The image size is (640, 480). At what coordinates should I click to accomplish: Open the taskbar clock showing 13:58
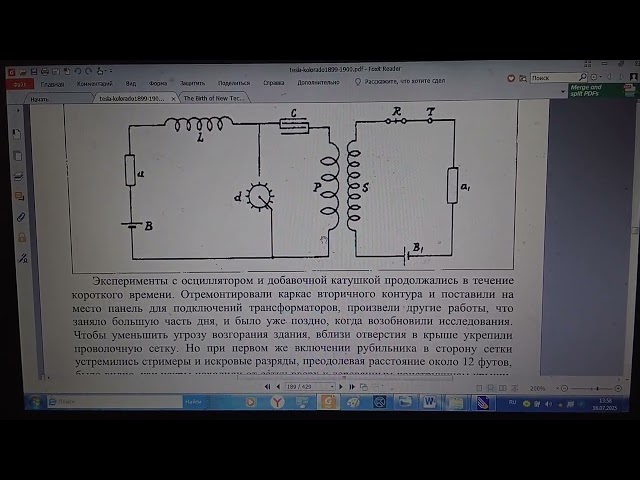coord(605,404)
